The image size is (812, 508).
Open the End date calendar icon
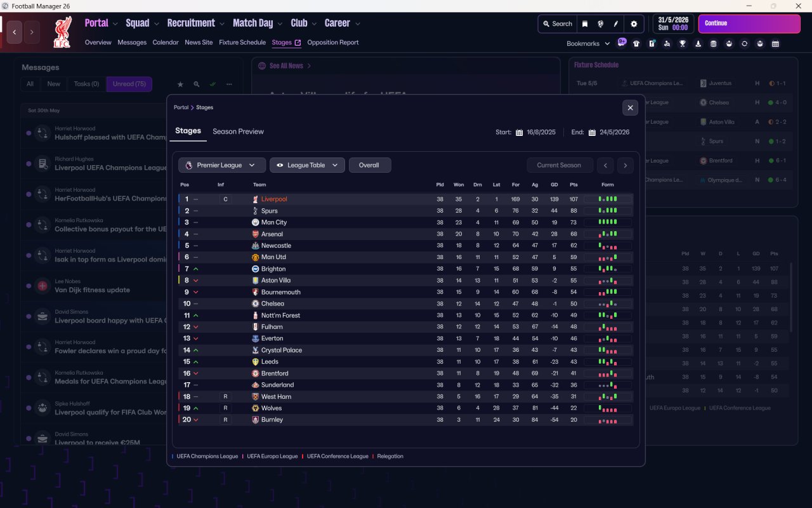tap(592, 133)
